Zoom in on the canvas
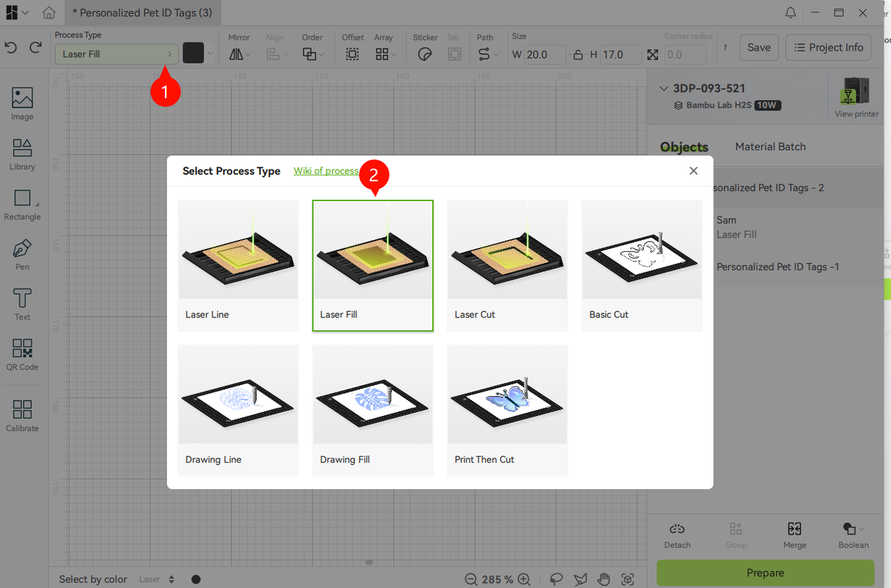891x588 pixels. click(524, 579)
